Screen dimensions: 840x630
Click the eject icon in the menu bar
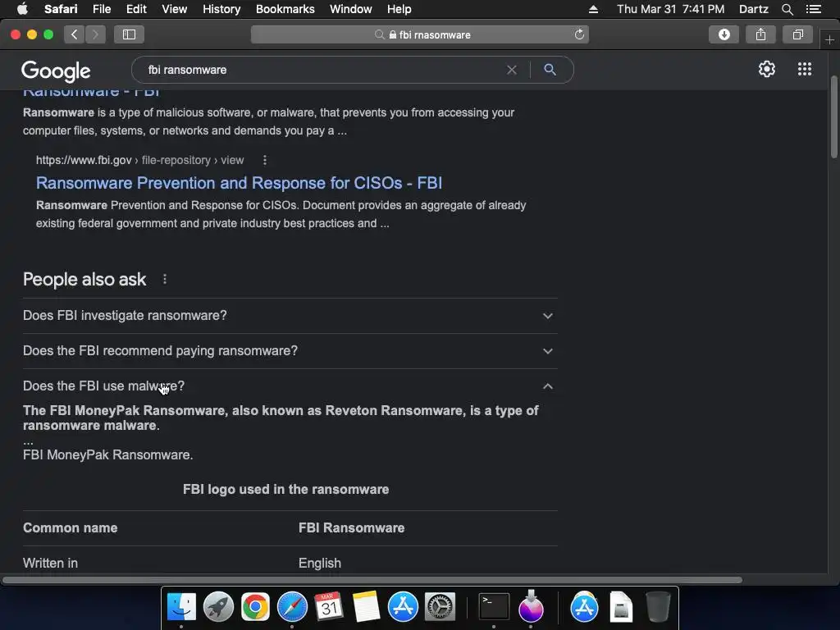pyautogui.click(x=593, y=9)
